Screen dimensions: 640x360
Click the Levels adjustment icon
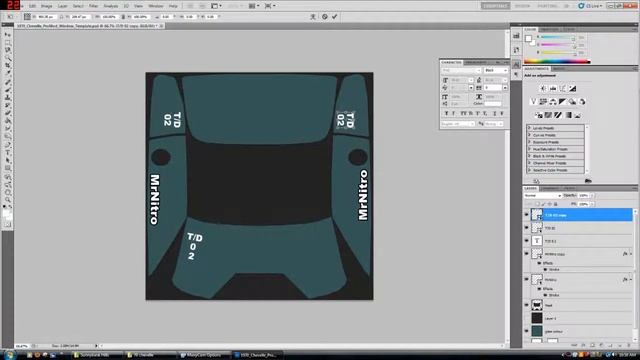tap(553, 89)
